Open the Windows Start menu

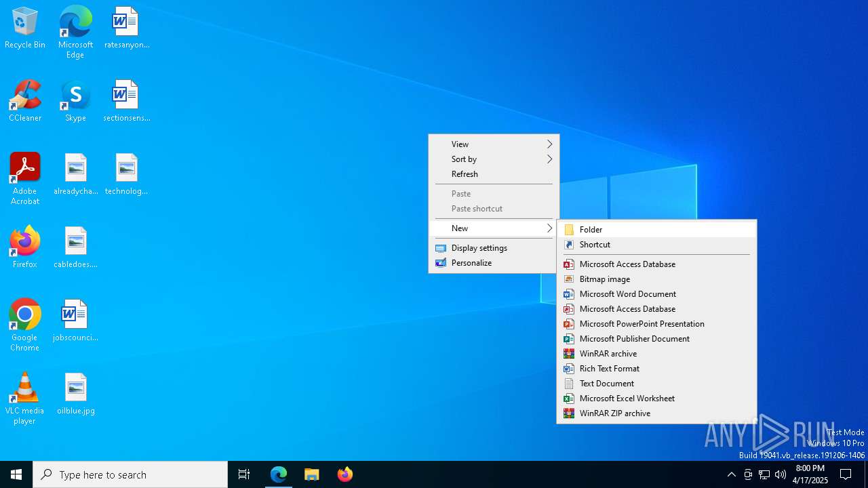click(16, 474)
